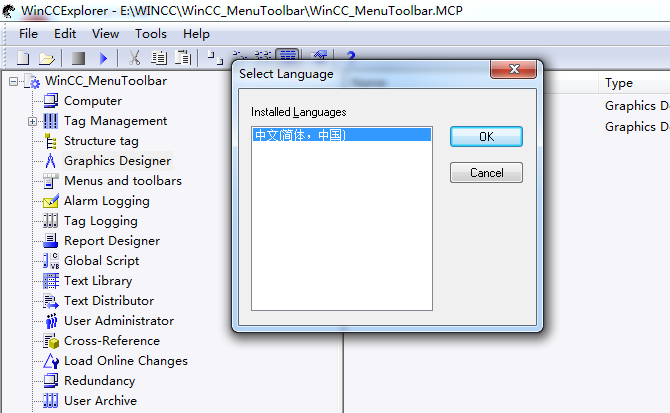This screenshot has width=670, height=413.
Task: Select the Load Online Changes label
Action: pos(126,361)
